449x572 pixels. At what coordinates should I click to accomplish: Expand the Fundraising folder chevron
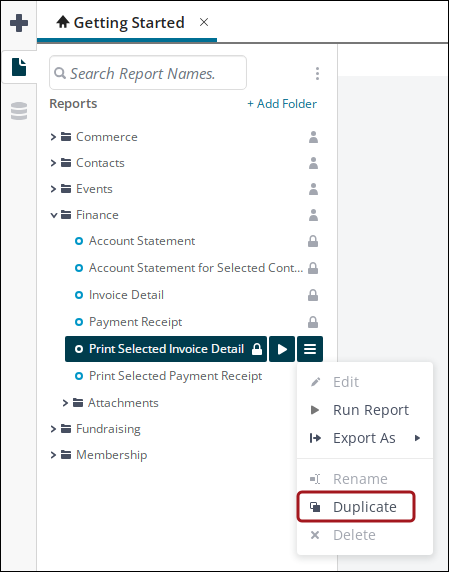(x=53, y=429)
